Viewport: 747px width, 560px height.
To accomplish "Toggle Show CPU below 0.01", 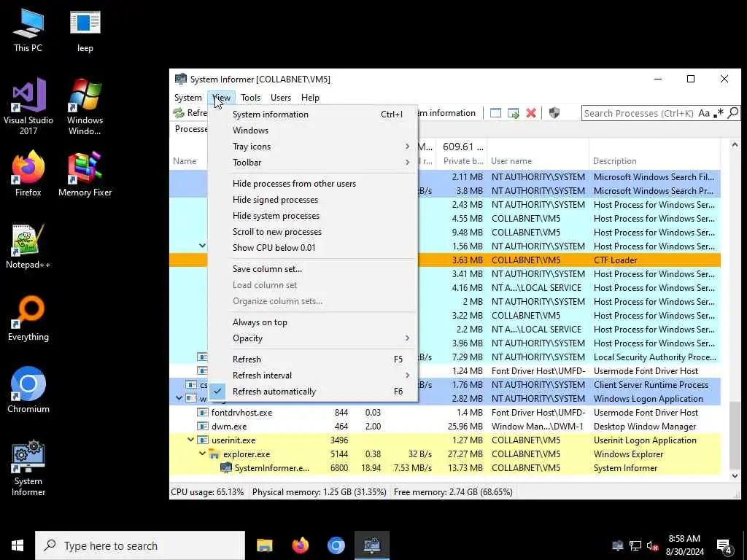I will click(x=313, y=248).
